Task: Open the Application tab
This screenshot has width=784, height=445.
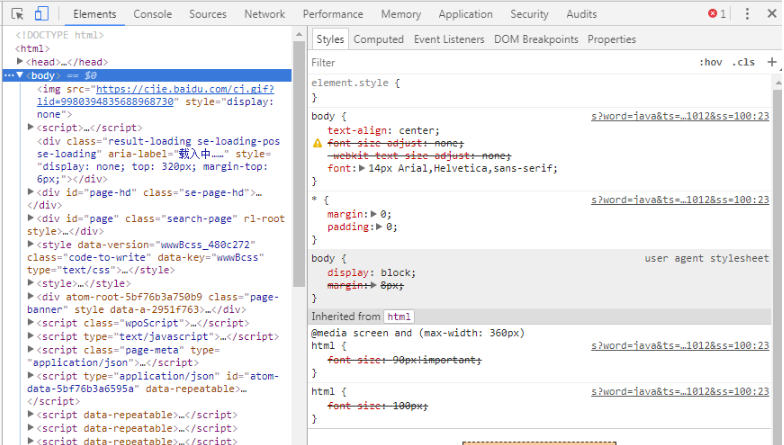Action: point(465,14)
